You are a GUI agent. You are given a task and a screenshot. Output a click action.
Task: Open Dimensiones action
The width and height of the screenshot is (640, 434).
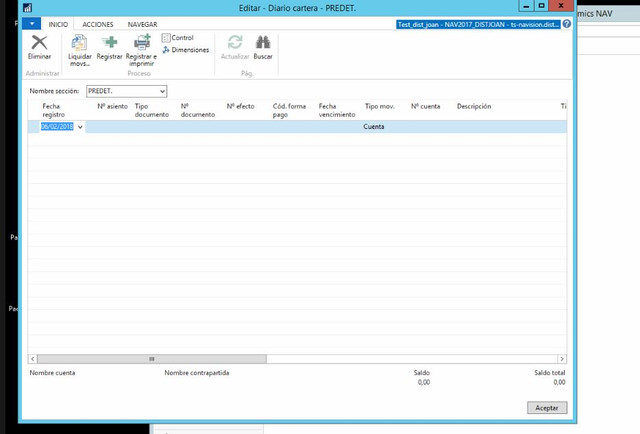[186, 50]
